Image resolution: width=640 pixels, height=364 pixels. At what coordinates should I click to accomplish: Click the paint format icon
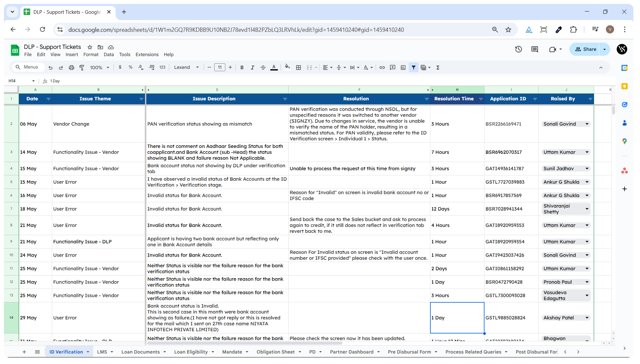pyautogui.click(x=82, y=68)
